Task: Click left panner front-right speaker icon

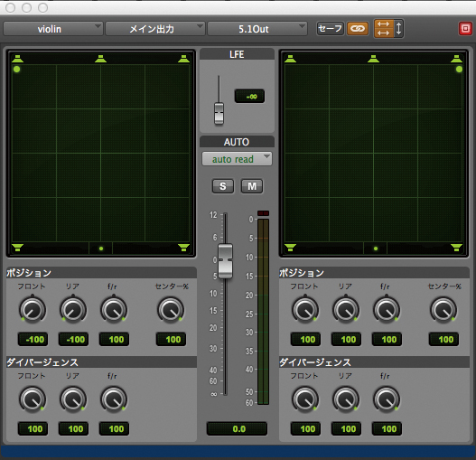Action: pos(183,59)
